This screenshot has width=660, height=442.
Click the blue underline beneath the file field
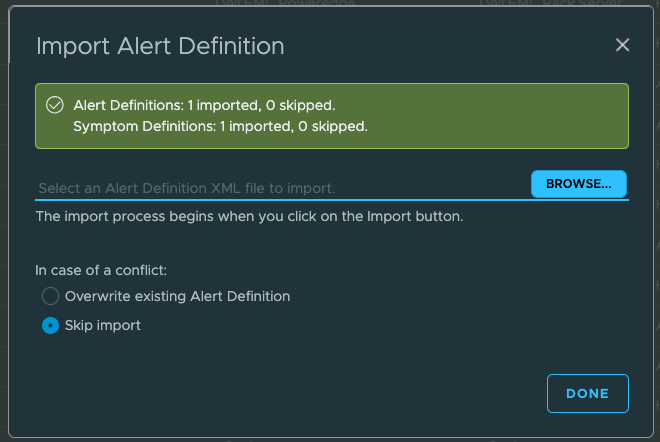point(280,200)
